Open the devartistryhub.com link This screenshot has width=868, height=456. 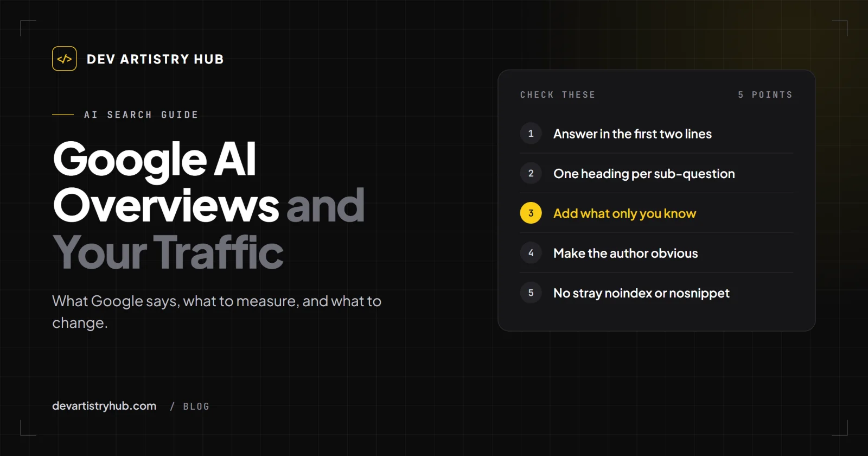(104, 406)
